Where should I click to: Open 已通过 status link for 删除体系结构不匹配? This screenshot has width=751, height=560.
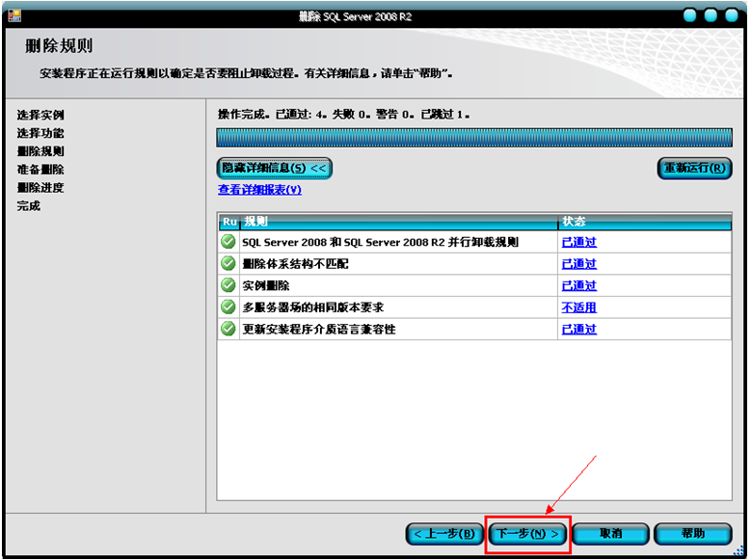pos(579,264)
